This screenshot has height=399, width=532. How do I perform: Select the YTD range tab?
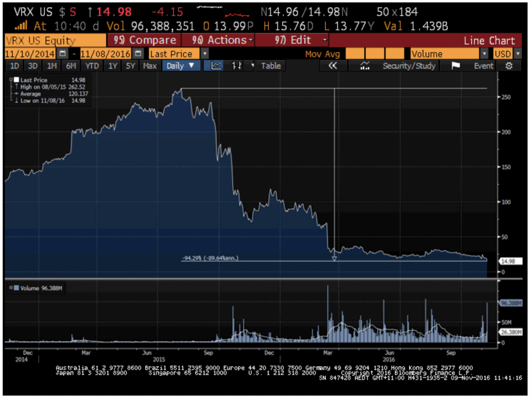[92, 65]
